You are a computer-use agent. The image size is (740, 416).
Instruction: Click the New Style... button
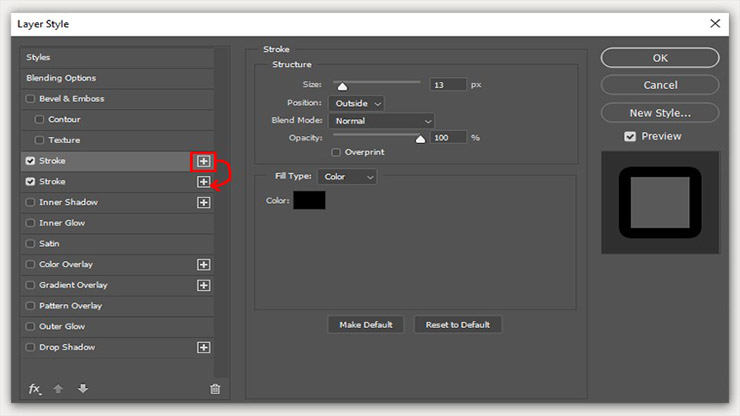tap(659, 112)
